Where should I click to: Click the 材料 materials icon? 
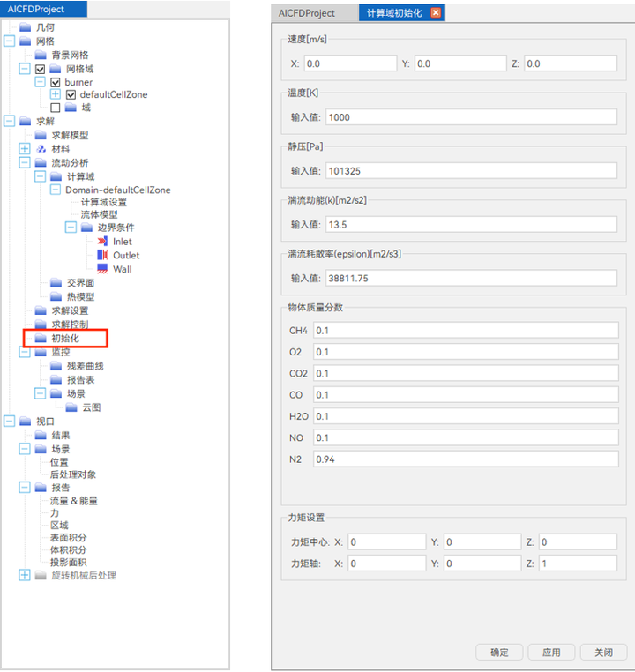41,149
